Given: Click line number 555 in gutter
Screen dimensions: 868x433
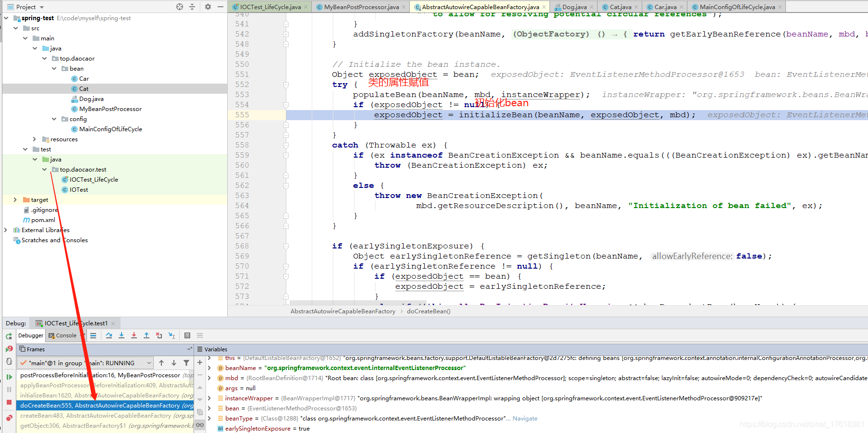Looking at the screenshot, I should 242,115.
